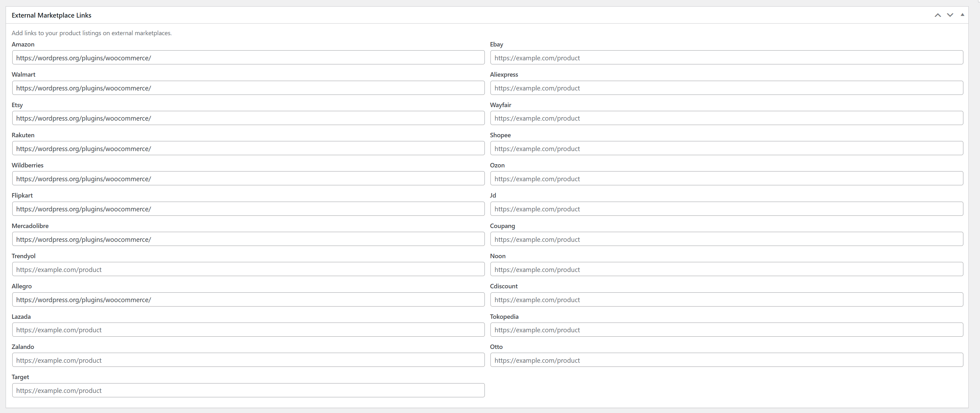Click the move panel down arrow icon
Screen dimensions: 980x413
[950, 15]
